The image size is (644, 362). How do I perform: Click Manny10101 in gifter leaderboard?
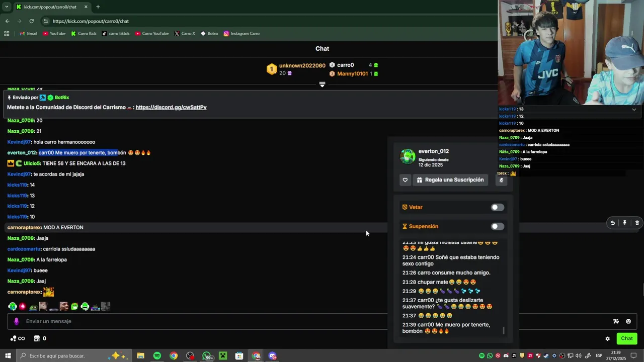[x=353, y=74]
